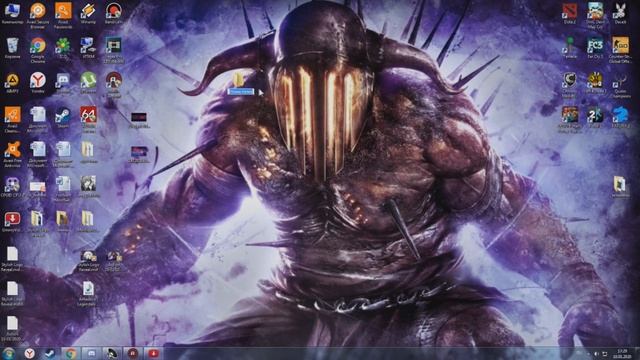Launch Google Chrome from desktop

[38, 50]
